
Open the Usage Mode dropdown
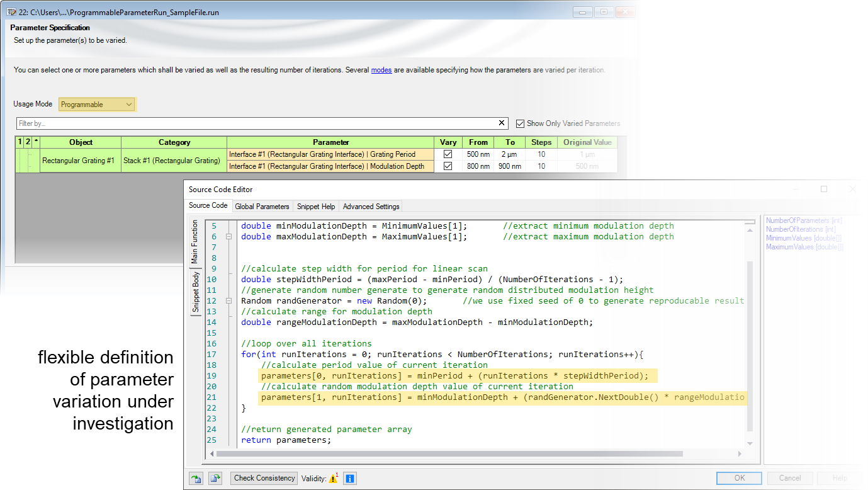click(x=130, y=104)
